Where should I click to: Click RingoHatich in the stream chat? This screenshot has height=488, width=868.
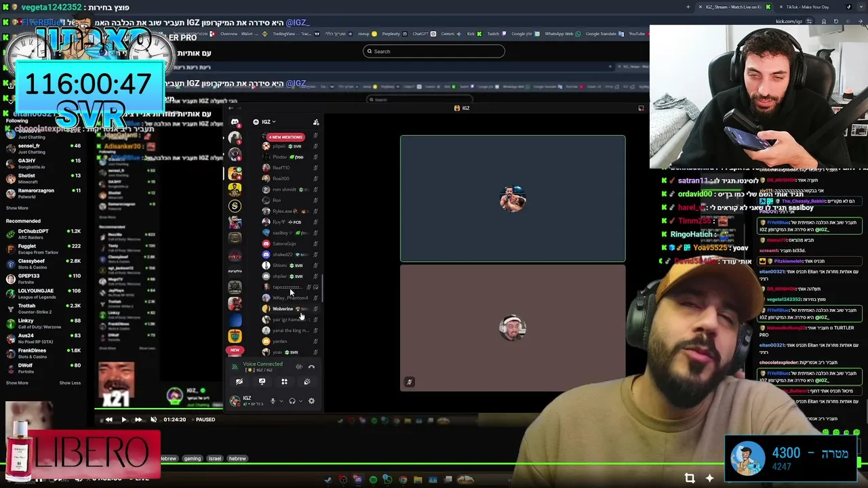tap(691, 235)
